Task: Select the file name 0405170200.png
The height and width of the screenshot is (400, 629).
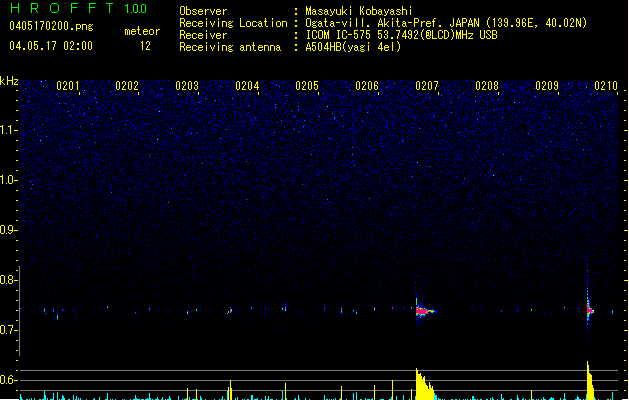Action: click(x=49, y=27)
